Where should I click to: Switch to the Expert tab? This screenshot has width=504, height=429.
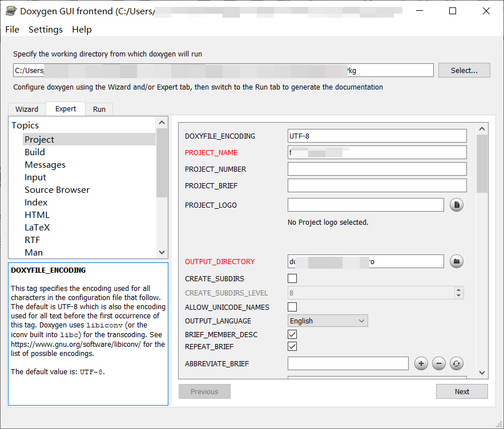[x=66, y=108]
